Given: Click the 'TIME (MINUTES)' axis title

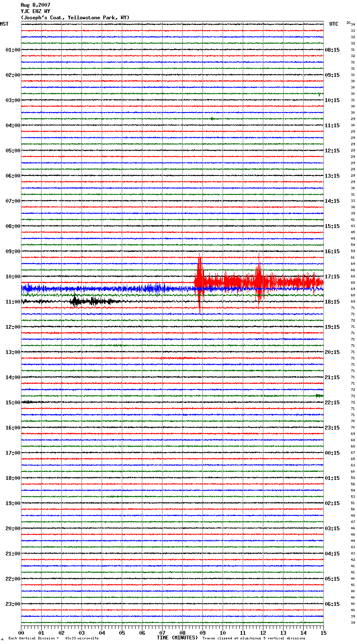Looking at the screenshot, I should pos(177,638).
